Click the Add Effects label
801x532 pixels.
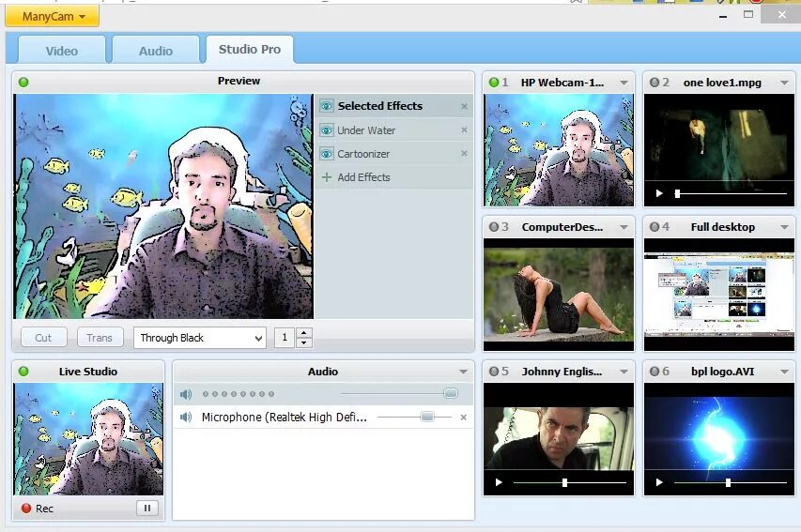coord(363,177)
